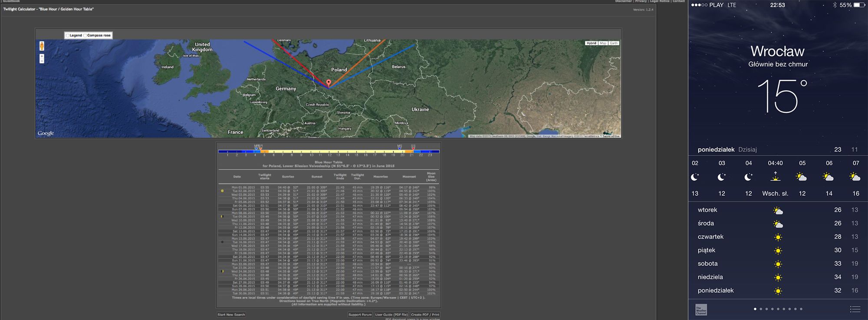Image resolution: width=868 pixels, height=320 pixels.
Task: Click the 15° current temperature
Action: pos(782,96)
